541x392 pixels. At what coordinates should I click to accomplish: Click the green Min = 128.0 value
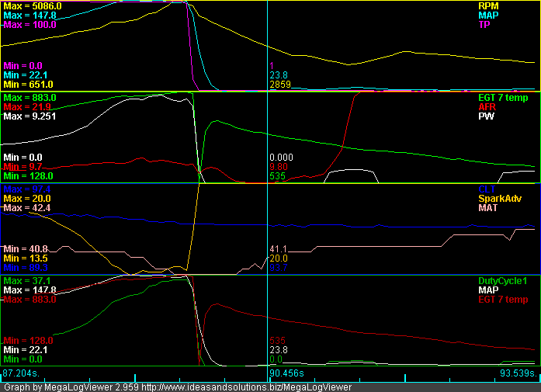click(28, 176)
